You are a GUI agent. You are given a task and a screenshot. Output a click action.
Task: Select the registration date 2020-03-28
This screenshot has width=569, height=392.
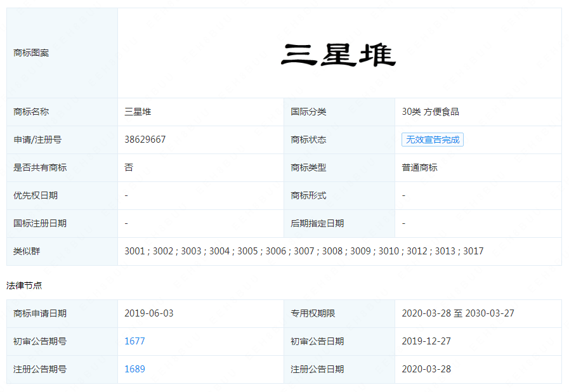[426, 369]
